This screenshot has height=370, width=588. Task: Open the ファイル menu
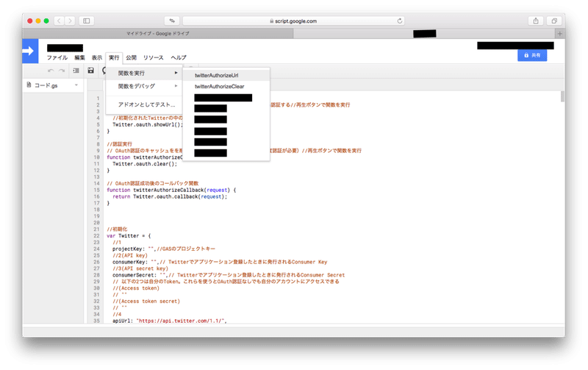pos(57,58)
